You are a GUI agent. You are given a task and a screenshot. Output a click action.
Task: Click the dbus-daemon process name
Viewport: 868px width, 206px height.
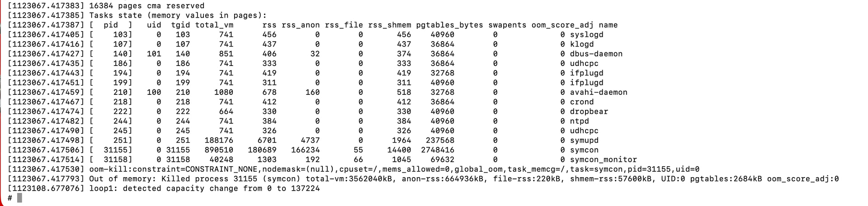(x=596, y=54)
